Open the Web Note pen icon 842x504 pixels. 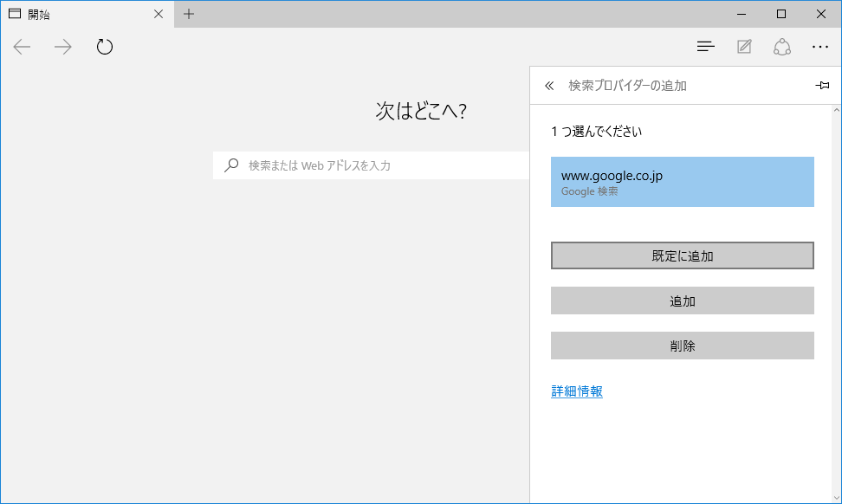coord(744,47)
